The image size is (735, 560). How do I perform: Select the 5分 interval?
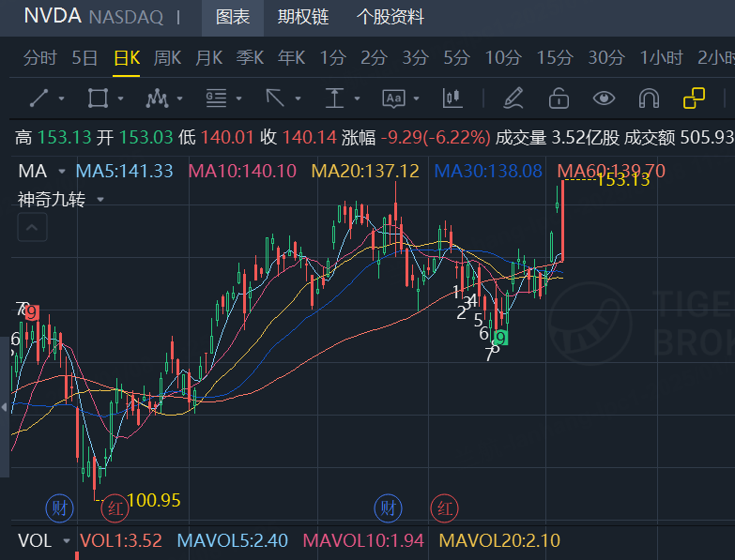click(x=457, y=58)
